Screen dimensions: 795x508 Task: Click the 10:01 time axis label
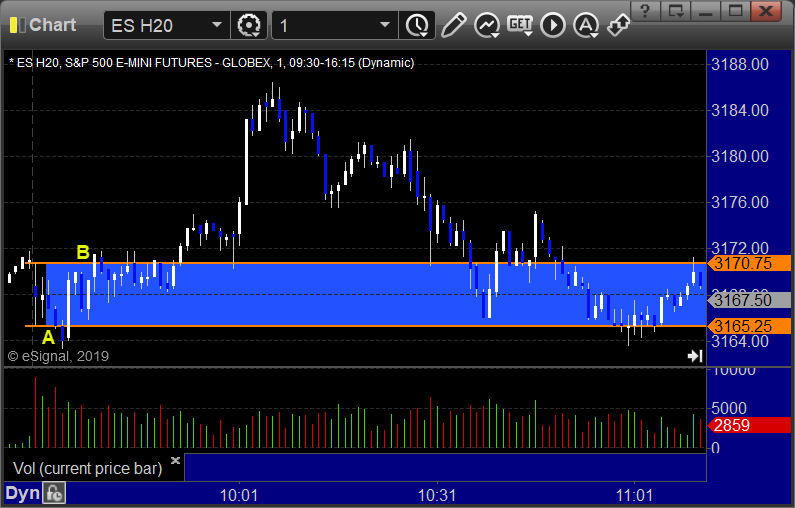(x=239, y=495)
